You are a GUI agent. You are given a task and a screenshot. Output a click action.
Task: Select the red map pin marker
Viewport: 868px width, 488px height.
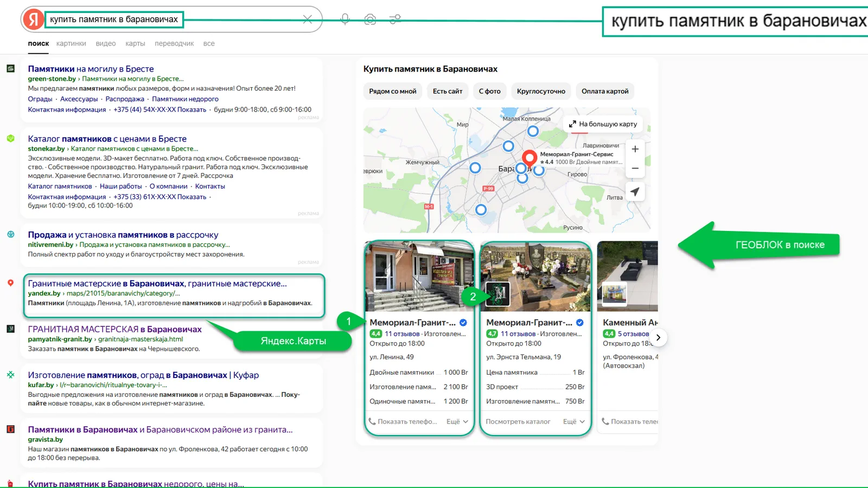click(x=529, y=158)
